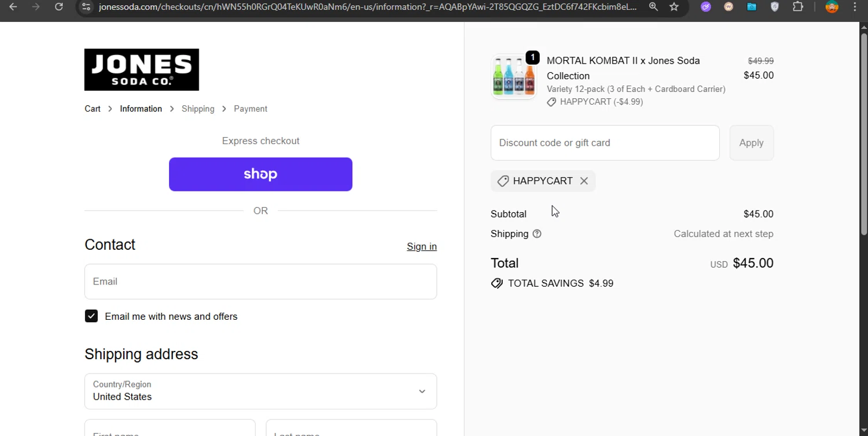Image resolution: width=868 pixels, height=436 pixels.
Task: Open the zoom magnifier icon in address bar
Action: point(653,7)
